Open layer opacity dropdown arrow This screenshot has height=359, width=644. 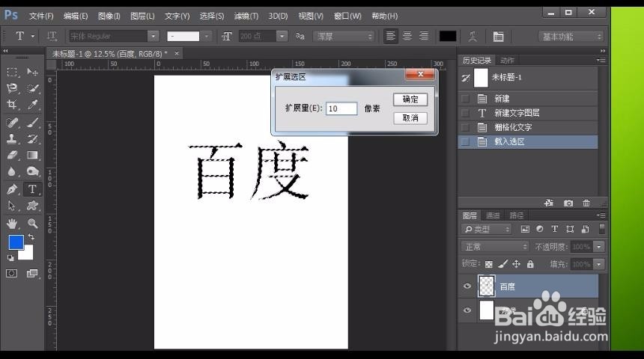[x=599, y=247]
